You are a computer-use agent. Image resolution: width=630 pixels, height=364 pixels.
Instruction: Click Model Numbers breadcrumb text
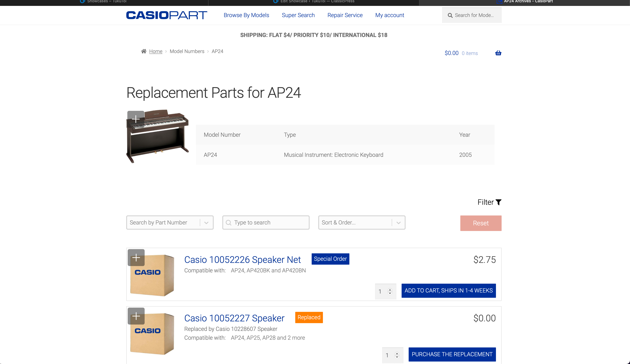coord(187,51)
